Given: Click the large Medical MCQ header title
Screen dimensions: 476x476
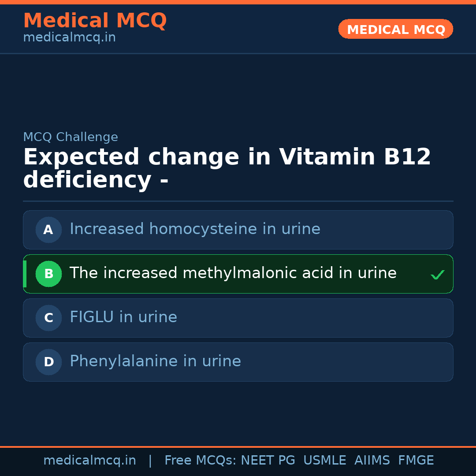Looking at the screenshot, I should click(x=95, y=21).
